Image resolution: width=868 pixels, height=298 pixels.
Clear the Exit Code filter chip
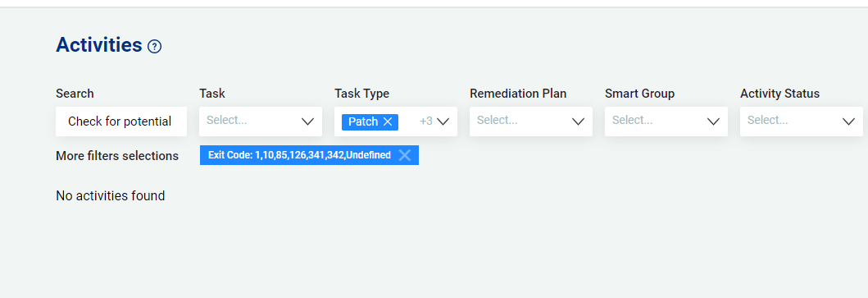[x=405, y=155]
